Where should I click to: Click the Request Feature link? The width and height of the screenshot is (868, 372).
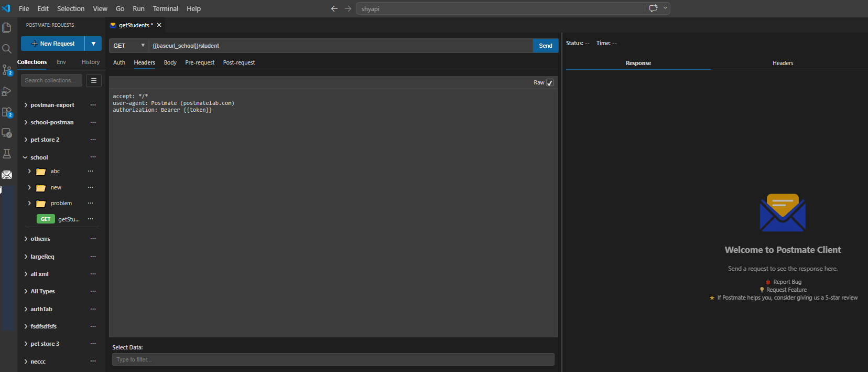tap(786, 290)
